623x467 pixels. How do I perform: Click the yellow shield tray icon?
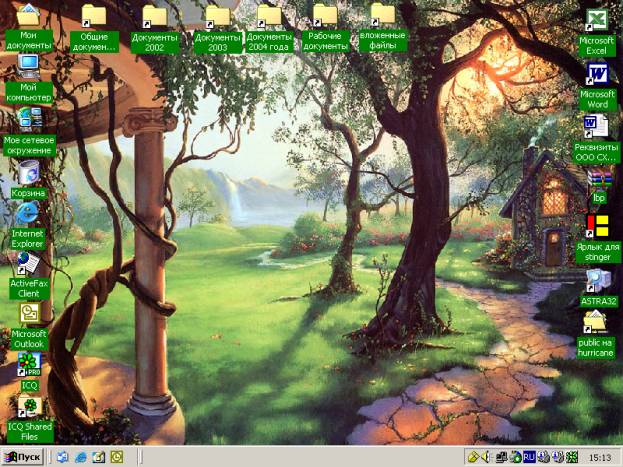[x=473, y=457]
